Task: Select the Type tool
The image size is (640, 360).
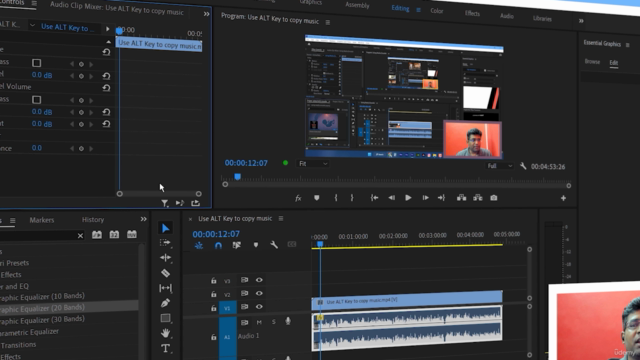Action: tap(165, 348)
